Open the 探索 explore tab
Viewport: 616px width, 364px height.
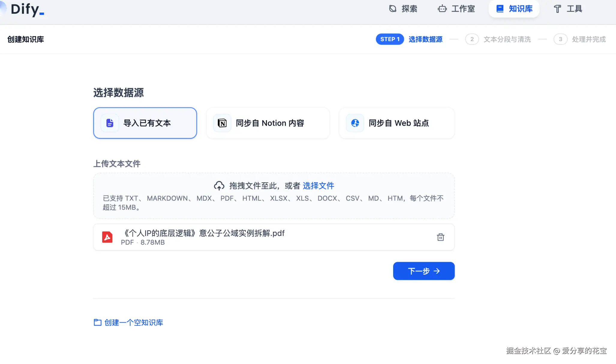[403, 9]
